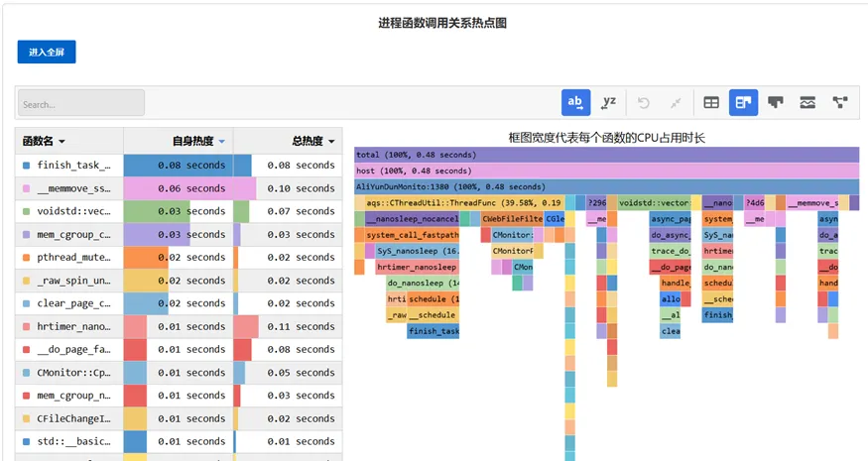This screenshot has width=868, height=461.
Task: Select the __memmove_ss row in table
Action: coord(179,188)
